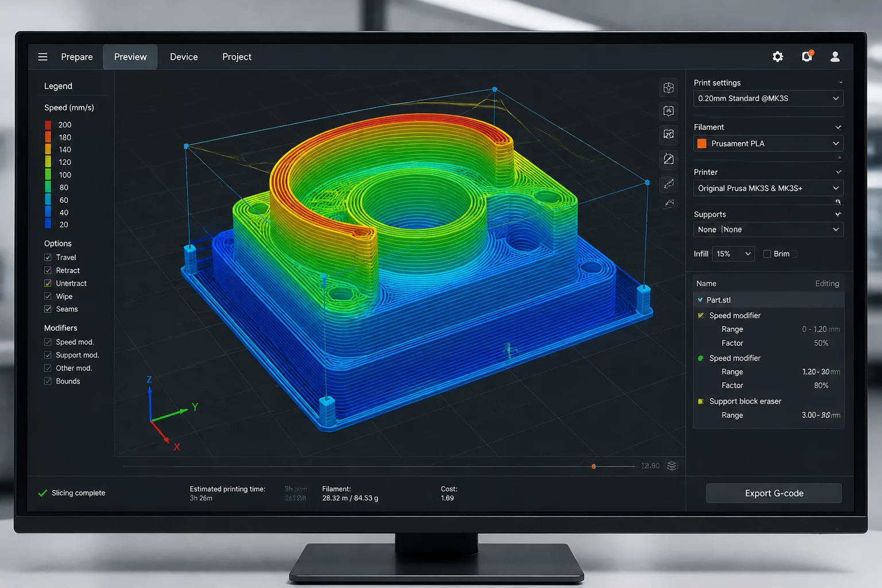Collapse the Printer section chevron
This screenshot has height=588, width=882.
click(x=838, y=172)
